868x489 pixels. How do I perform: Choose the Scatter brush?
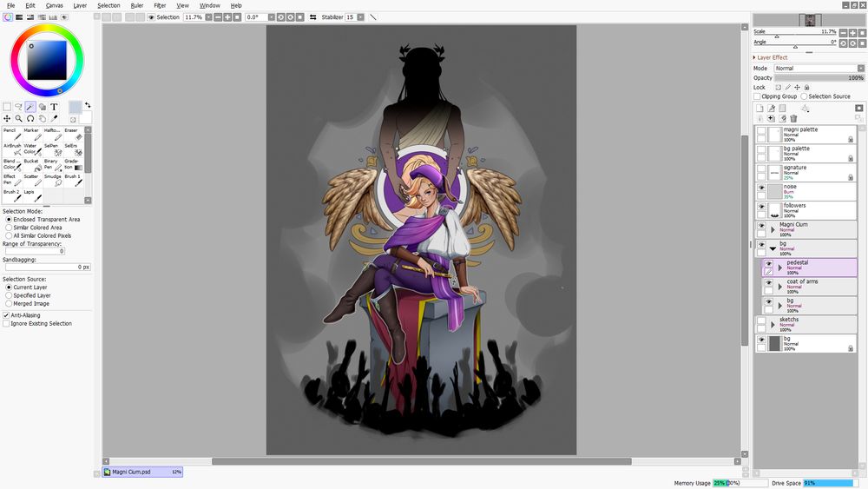click(x=32, y=180)
